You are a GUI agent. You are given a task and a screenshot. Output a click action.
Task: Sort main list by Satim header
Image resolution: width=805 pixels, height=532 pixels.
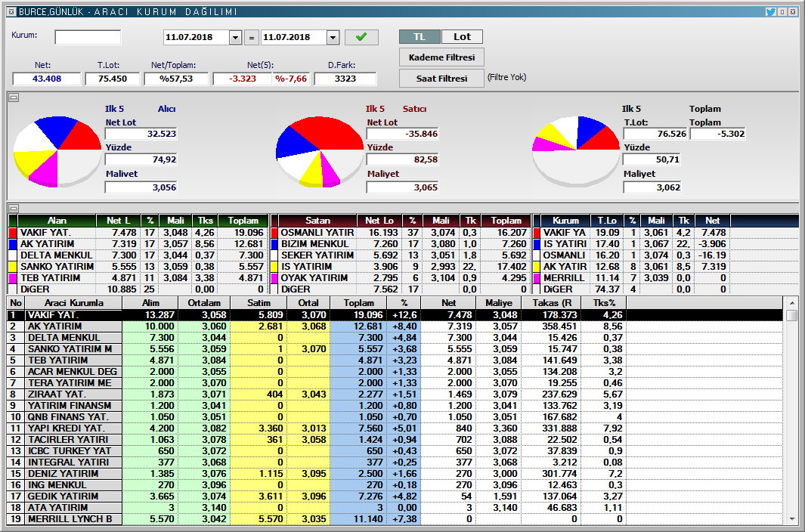[x=259, y=303]
